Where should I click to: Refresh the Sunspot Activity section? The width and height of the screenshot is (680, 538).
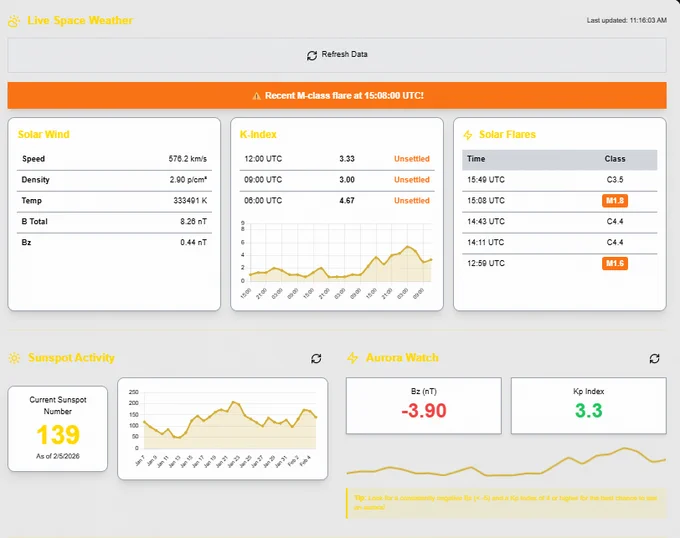click(316, 358)
